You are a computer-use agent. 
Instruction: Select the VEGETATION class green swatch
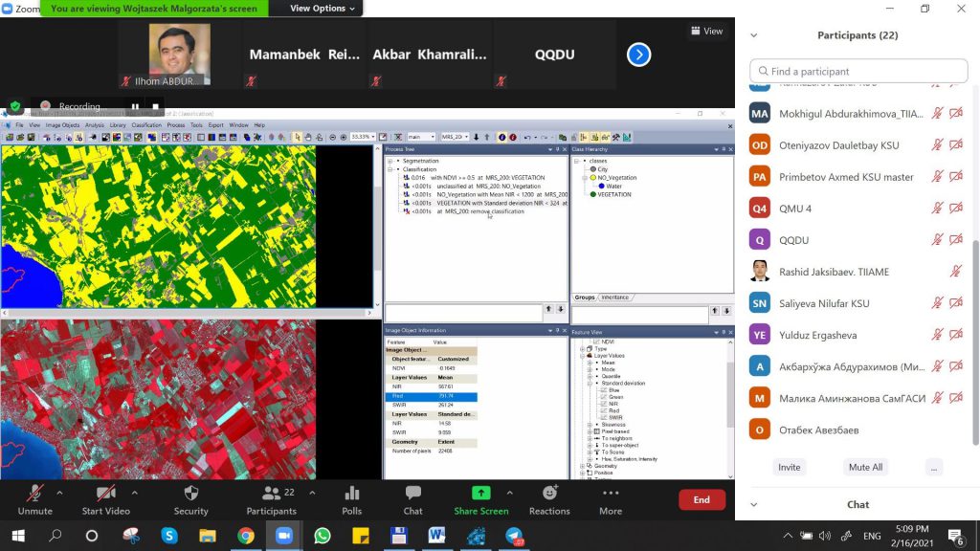click(x=593, y=194)
